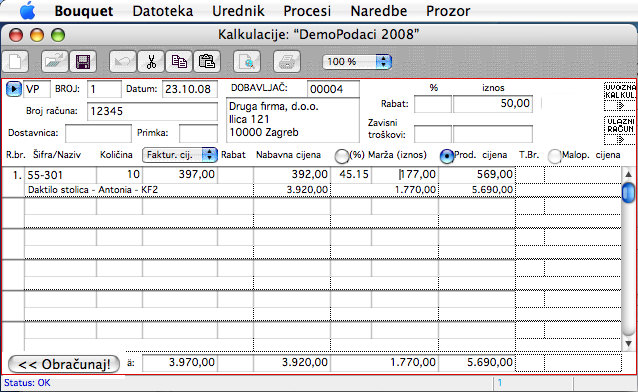Copy using the duplicate pages icon
638x392 pixels.
(179, 62)
